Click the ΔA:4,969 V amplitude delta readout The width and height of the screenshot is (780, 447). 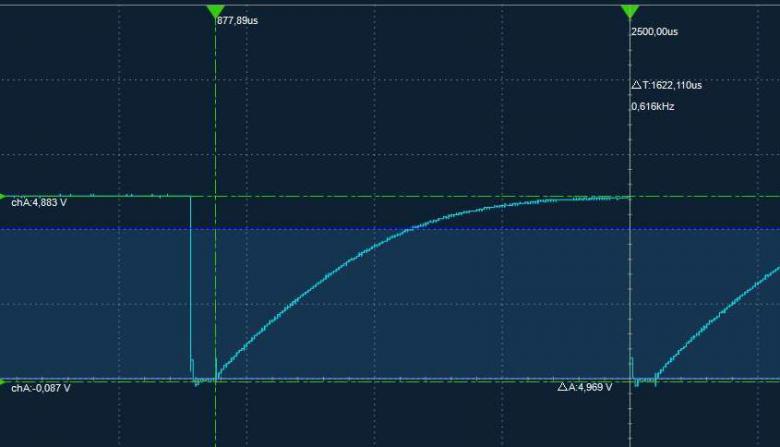[585, 387]
